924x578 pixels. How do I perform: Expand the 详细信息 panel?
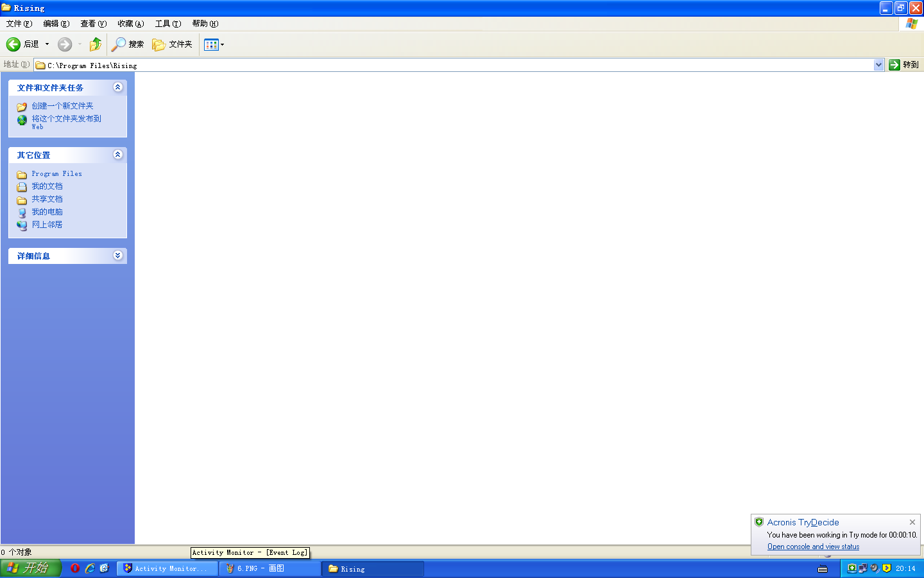coord(117,256)
